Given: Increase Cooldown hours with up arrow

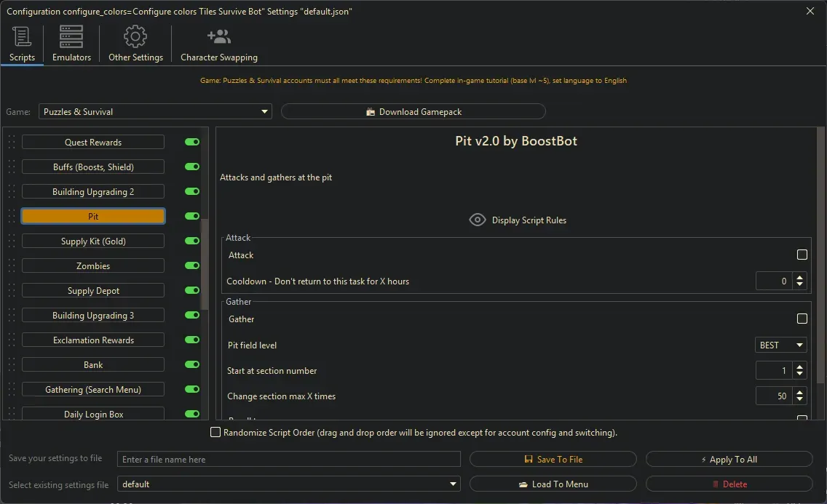Looking at the screenshot, I should [x=799, y=277].
